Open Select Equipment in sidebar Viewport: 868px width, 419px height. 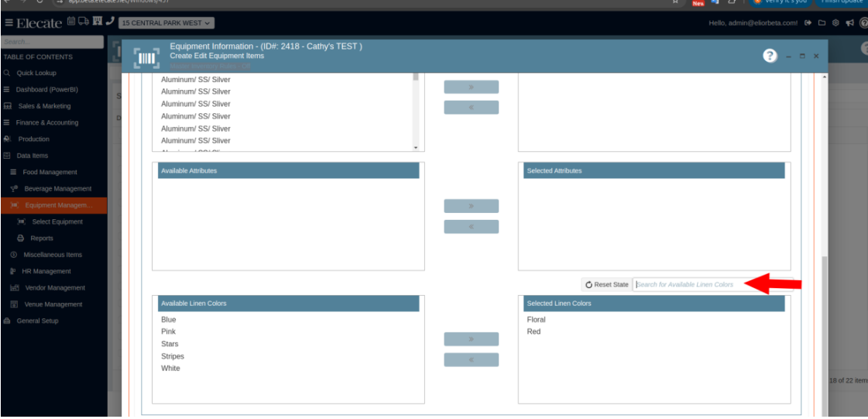57,222
